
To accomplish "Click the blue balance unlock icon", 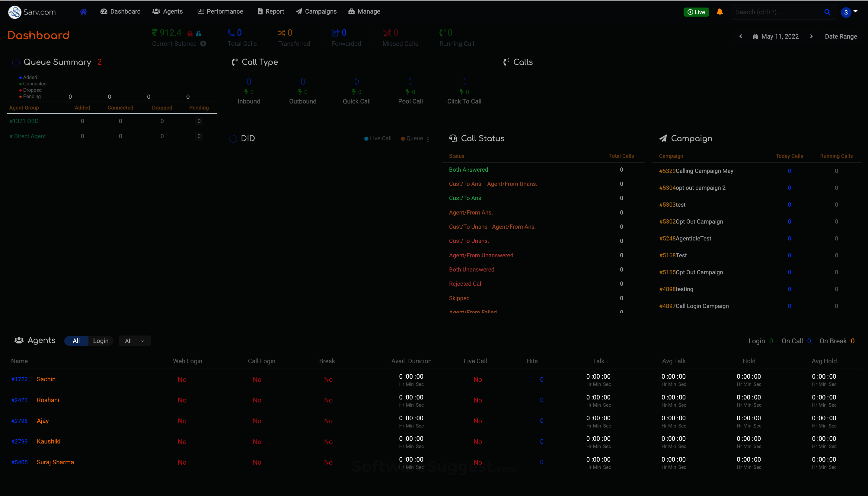I will tap(198, 33).
